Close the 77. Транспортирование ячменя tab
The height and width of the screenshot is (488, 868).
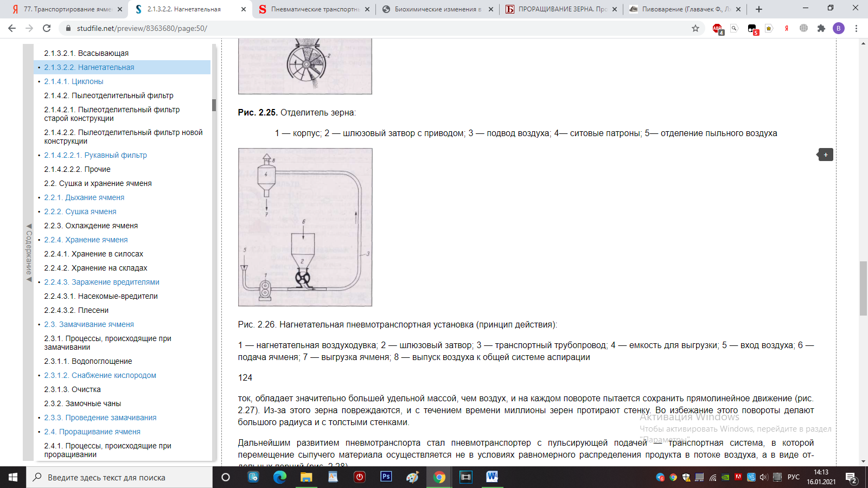point(119,9)
